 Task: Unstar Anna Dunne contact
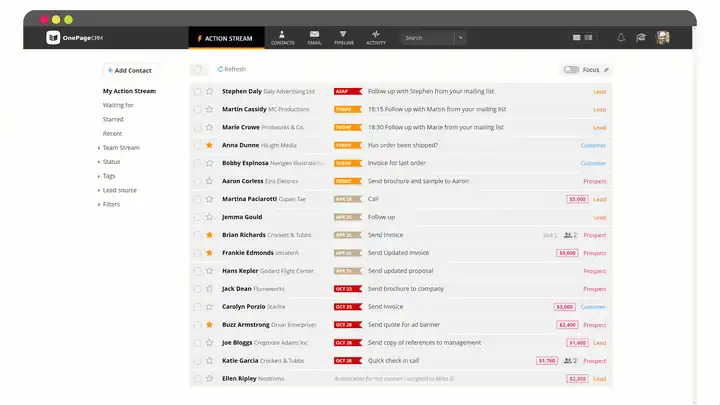pyautogui.click(x=209, y=145)
